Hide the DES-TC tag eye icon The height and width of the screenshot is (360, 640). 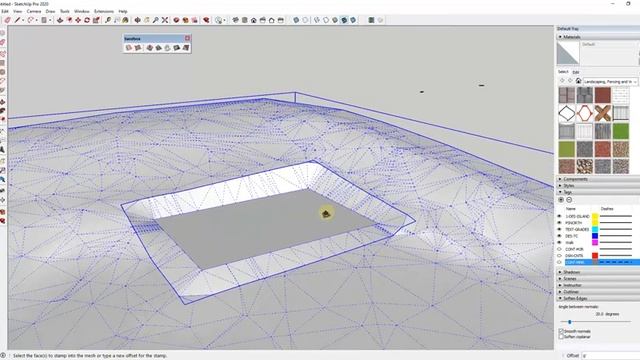coord(560,236)
